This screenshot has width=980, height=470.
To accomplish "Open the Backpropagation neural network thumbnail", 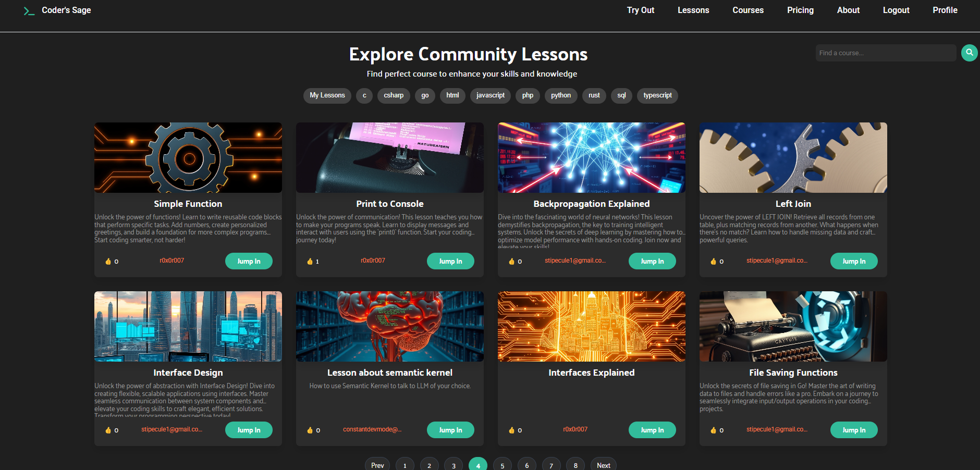I will (x=592, y=157).
